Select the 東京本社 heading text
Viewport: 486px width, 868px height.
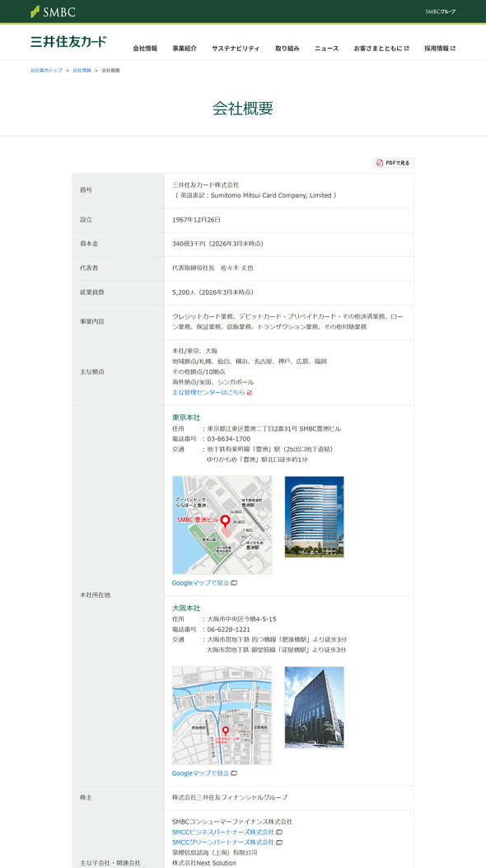(186, 418)
